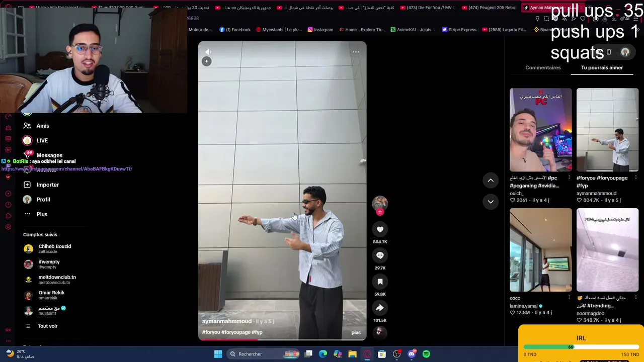Open the ouich_ PC gaming video thumbnail
The height and width of the screenshot is (362, 644).
point(541,130)
